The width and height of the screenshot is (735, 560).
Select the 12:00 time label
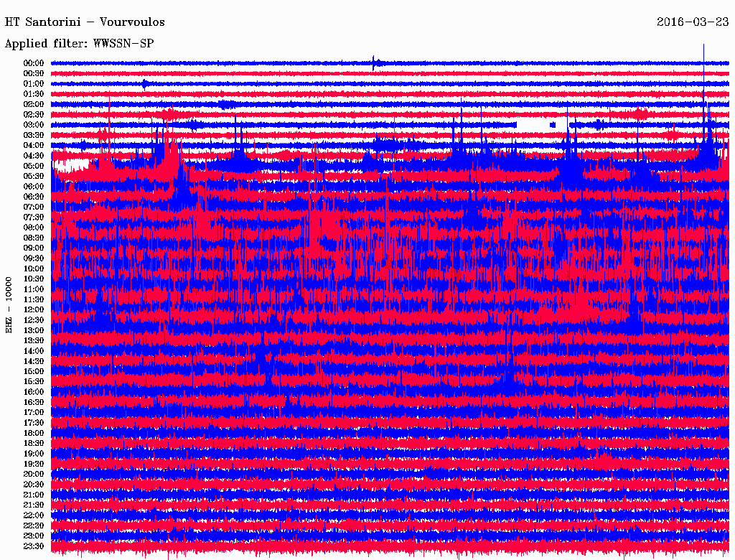click(x=34, y=310)
